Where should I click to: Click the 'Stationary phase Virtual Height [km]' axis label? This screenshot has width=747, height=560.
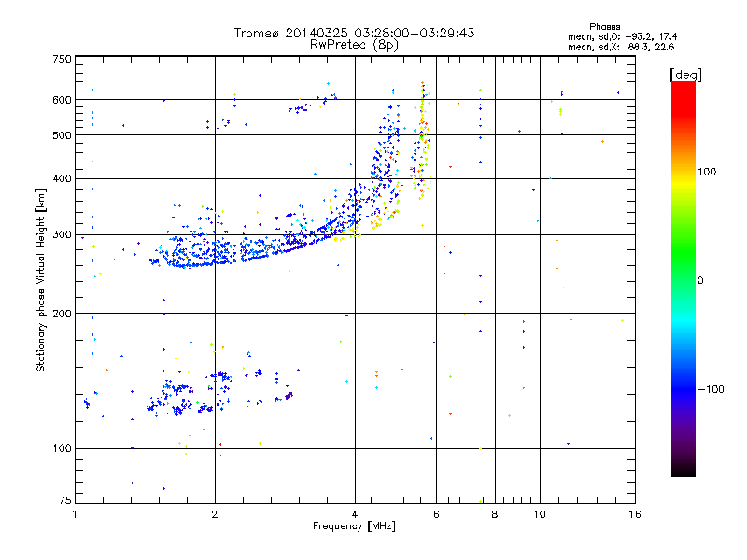click(x=40, y=280)
